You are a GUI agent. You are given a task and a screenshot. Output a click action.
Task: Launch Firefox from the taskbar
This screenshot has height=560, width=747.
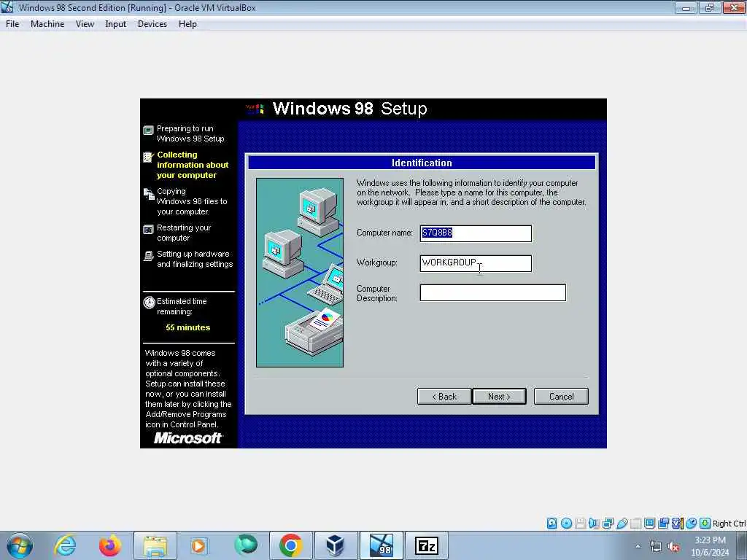pyautogui.click(x=110, y=545)
